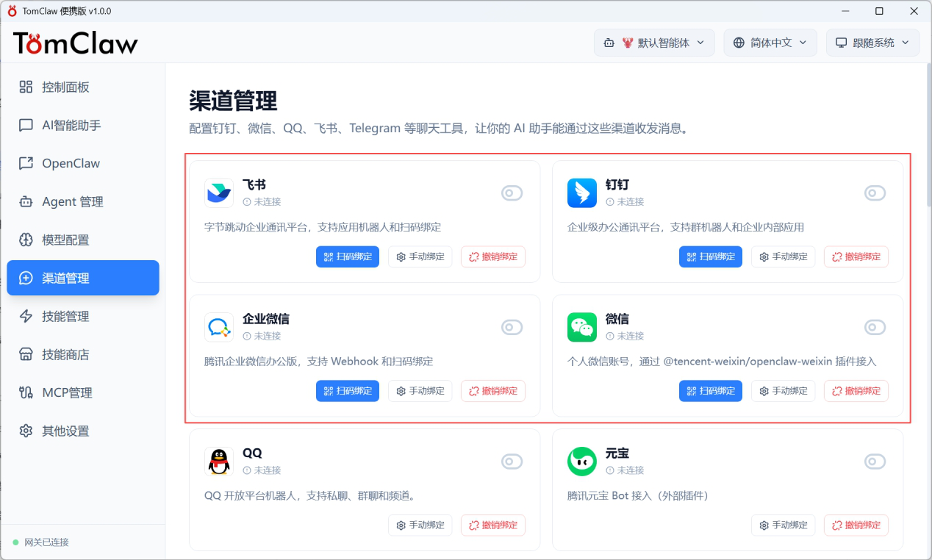Click 手动绑定 on the 企业微信 card
The height and width of the screenshot is (560, 932).
click(x=420, y=391)
